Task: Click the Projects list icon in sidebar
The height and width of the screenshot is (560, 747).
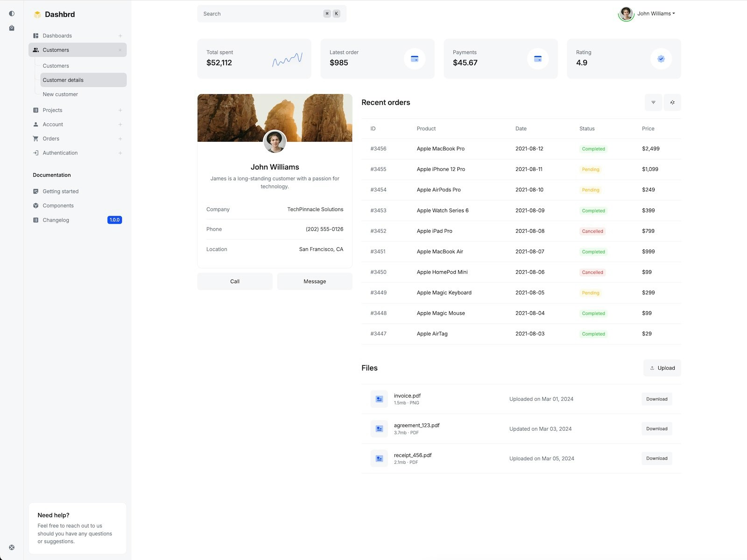Action: pyautogui.click(x=36, y=110)
